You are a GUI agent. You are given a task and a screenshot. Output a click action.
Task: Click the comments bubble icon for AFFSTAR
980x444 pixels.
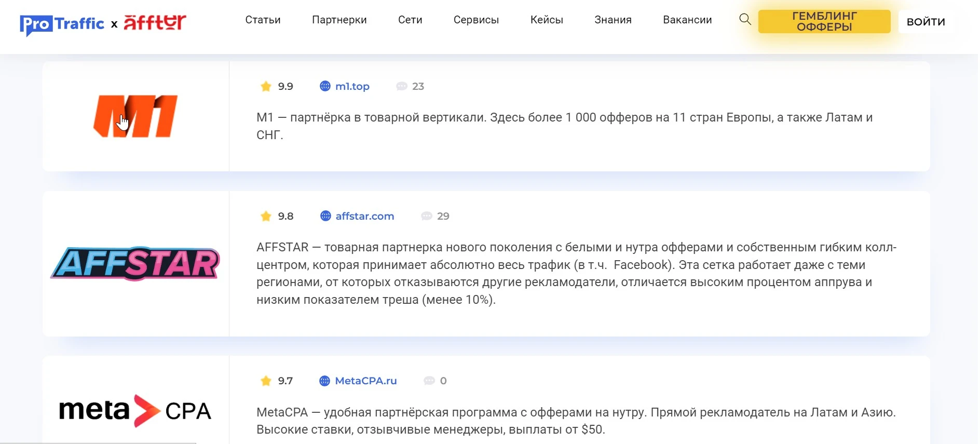point(427,216)
